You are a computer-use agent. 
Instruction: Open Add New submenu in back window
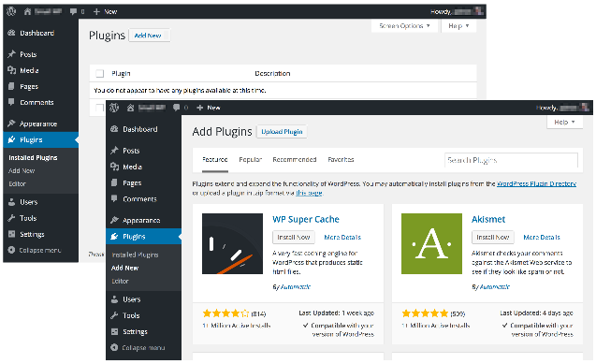(x=22, y=171)
